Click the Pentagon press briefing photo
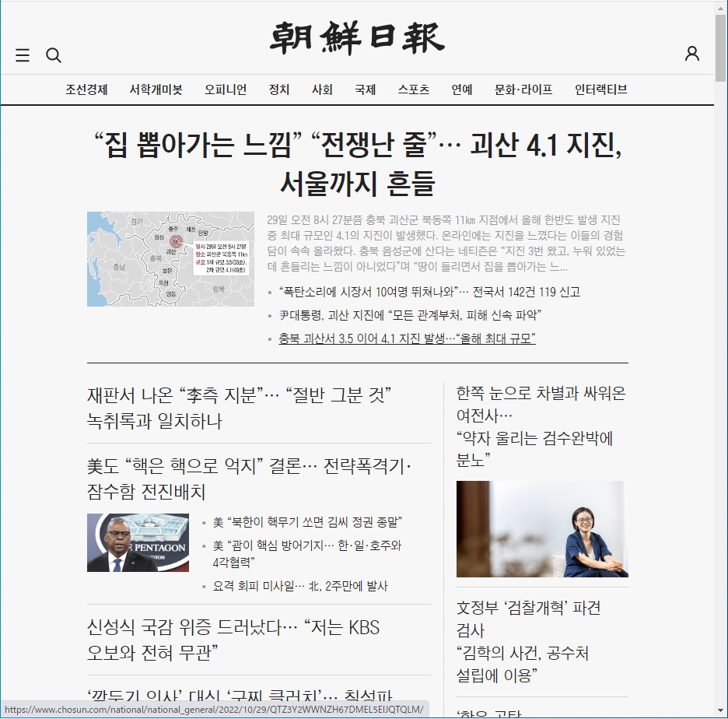Viewport: 728px width, 719px height. 138,542
